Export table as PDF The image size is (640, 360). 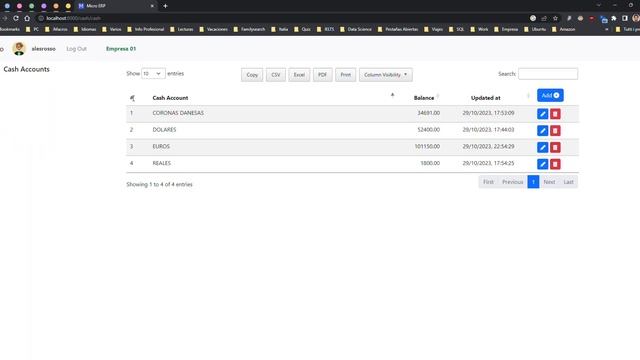(x=322, y=75)
